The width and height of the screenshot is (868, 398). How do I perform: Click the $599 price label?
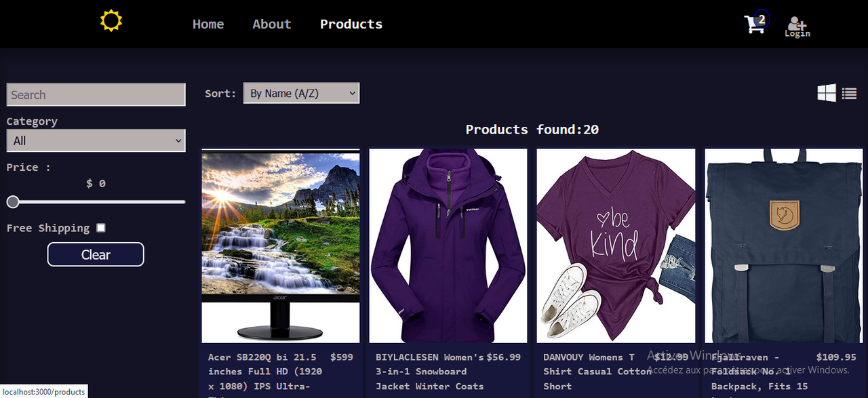(342, 357)
